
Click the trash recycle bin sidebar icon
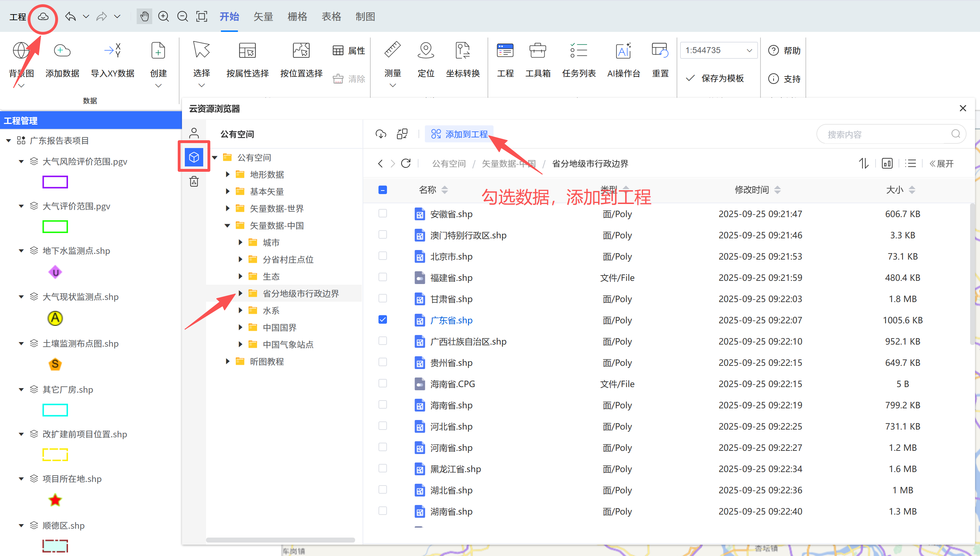[194, 181]
